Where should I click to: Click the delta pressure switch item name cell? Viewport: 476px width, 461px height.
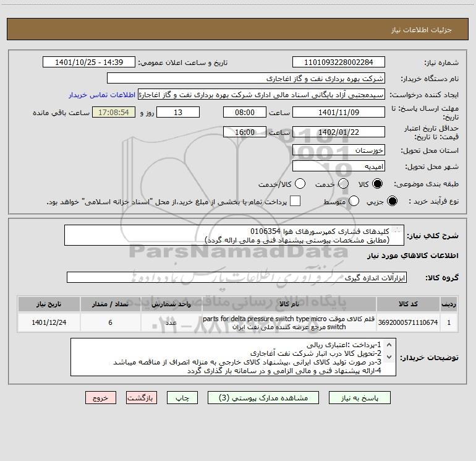(x=289, y=322)
